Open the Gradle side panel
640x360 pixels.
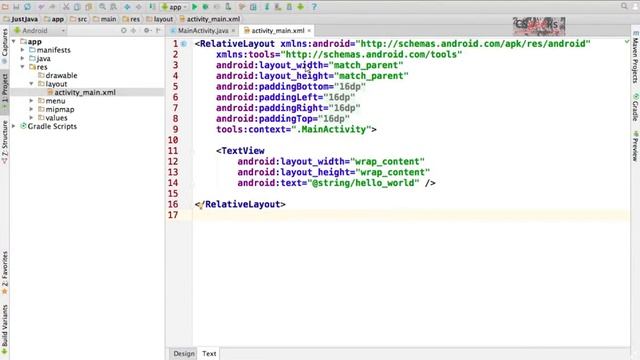pos(635,107)
